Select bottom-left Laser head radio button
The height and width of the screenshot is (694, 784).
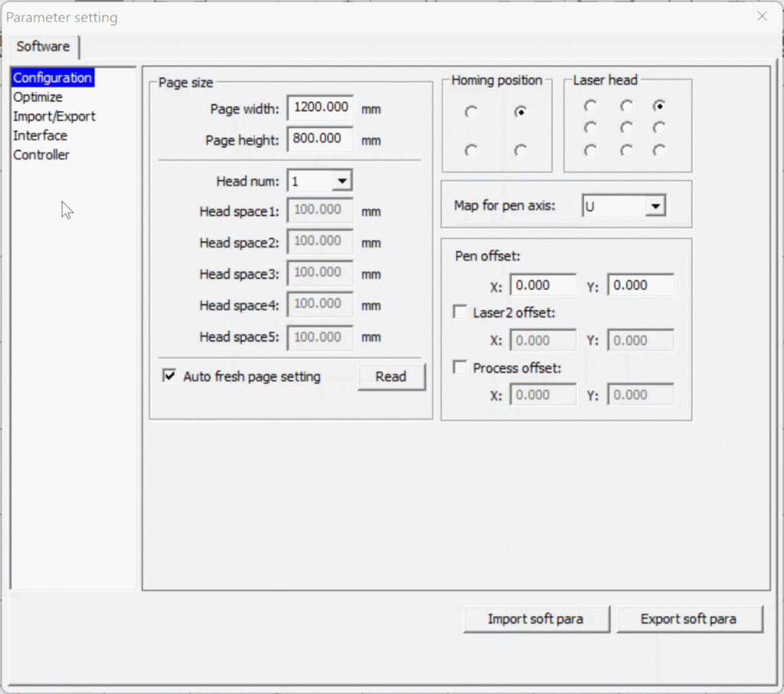590,151
